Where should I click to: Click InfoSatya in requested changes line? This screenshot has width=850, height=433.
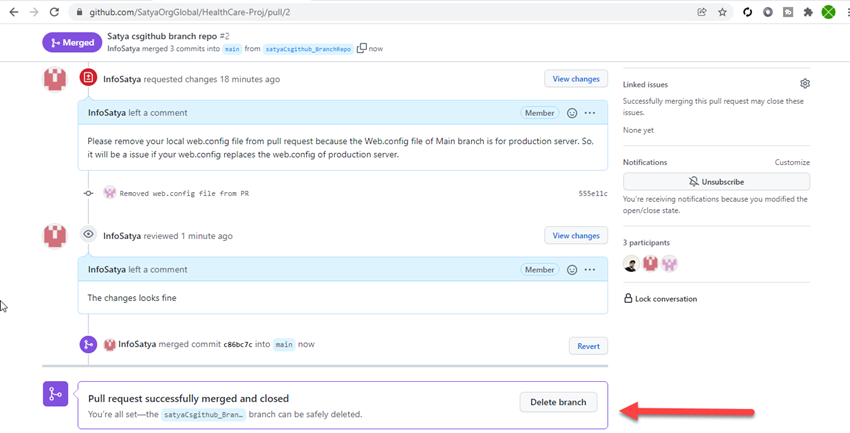coord(122,79)
